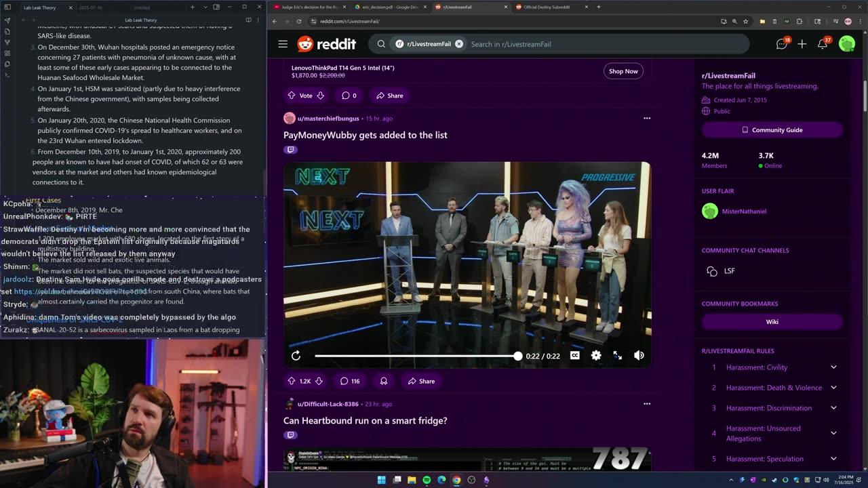Open the 116 comments on the PayMoneyWubby post

pos(350,381)
